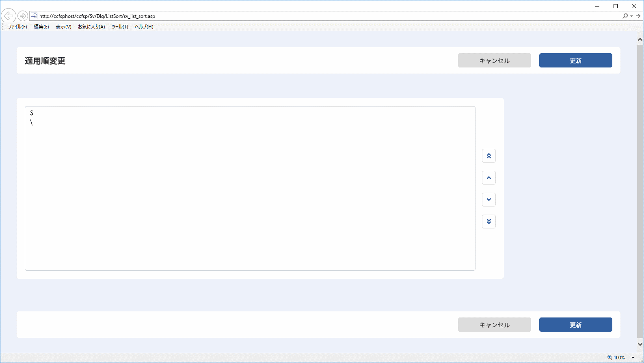
Task: Click the address bar go arrow
Action: [638, 16]
